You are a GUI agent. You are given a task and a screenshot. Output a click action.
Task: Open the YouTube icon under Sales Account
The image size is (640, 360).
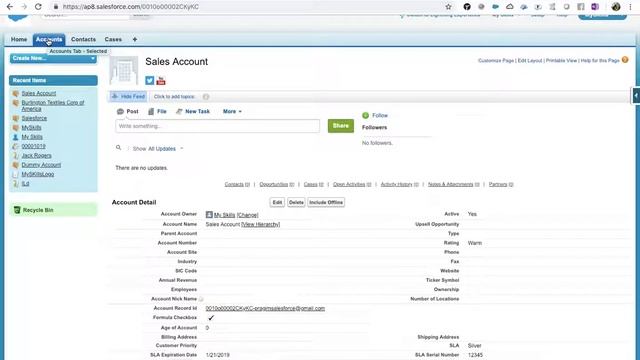161,80
